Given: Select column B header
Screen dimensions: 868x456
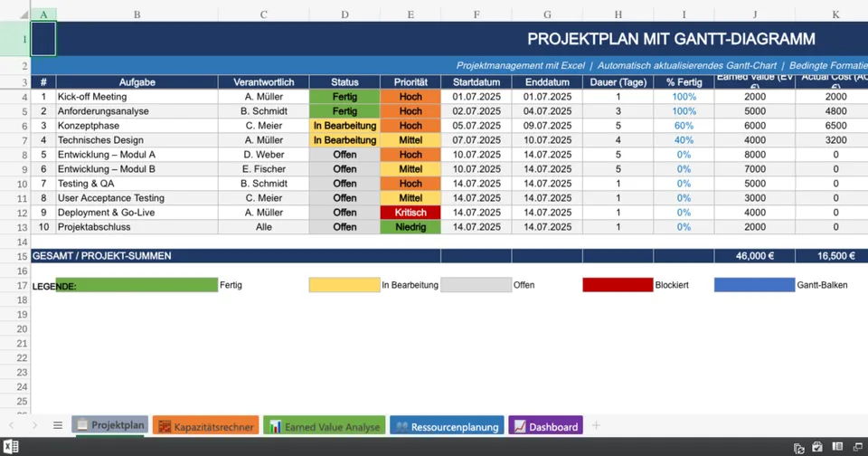Looking at the screenshot, I should pyautogui.click(x=137, y=14).
